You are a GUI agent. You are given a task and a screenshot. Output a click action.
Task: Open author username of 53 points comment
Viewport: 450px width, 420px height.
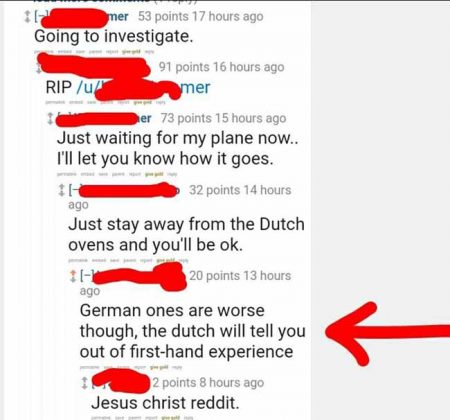(85, 17)
